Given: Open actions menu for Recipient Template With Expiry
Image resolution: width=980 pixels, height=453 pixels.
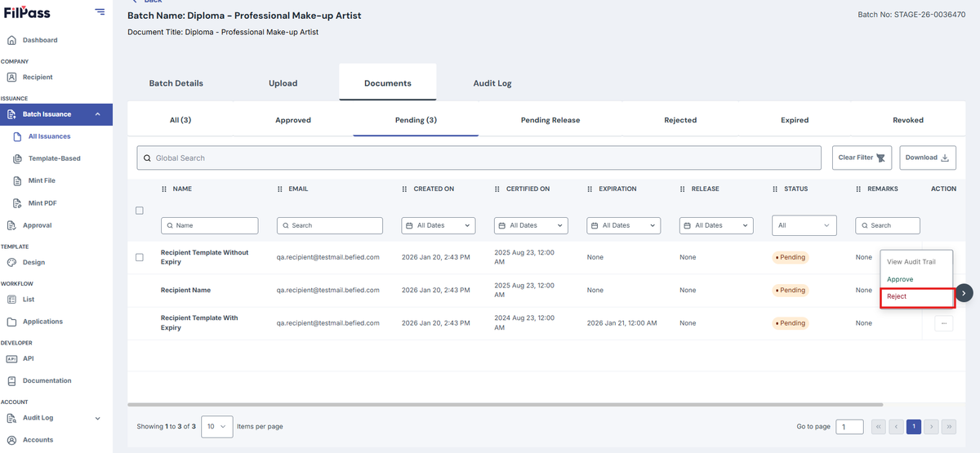Looking at the screenshot, I should tap(943, 323).
